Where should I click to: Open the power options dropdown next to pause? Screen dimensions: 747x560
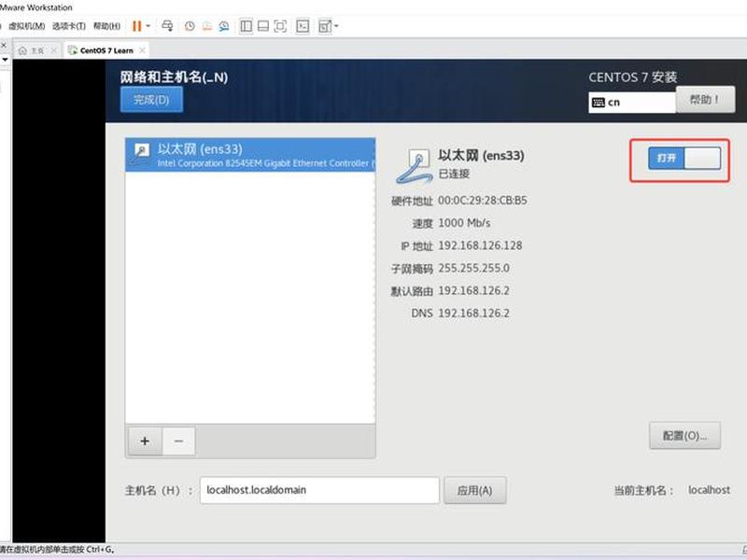[x=148, y=26]
